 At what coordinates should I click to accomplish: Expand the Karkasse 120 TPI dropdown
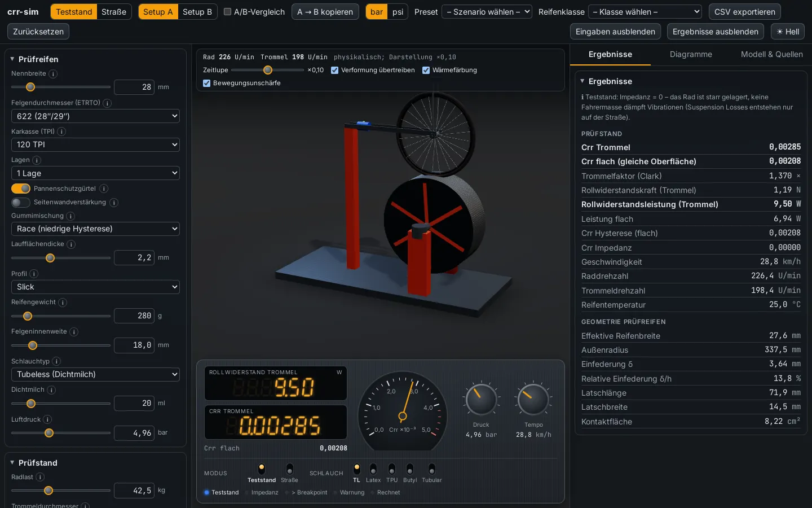95,144
